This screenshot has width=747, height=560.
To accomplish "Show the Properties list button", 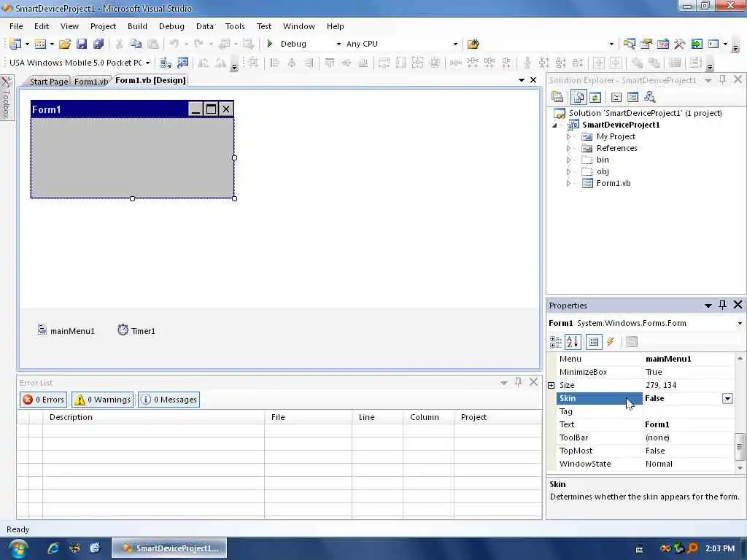I will (594, 341).
